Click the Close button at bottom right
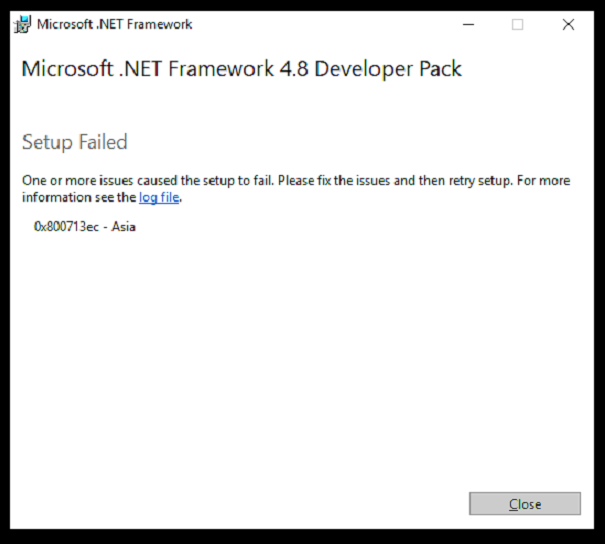Screen dimensions: 605x544 coord(525,503)
